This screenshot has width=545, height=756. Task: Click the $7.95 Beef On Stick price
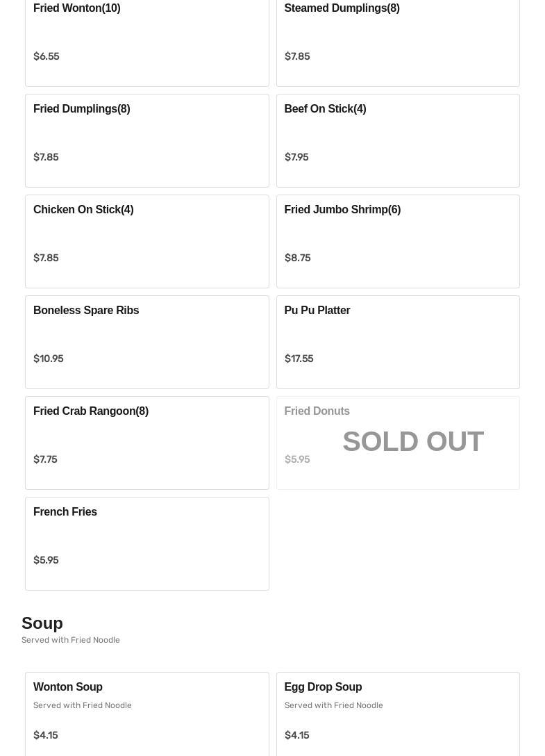(x=296, y=157)
